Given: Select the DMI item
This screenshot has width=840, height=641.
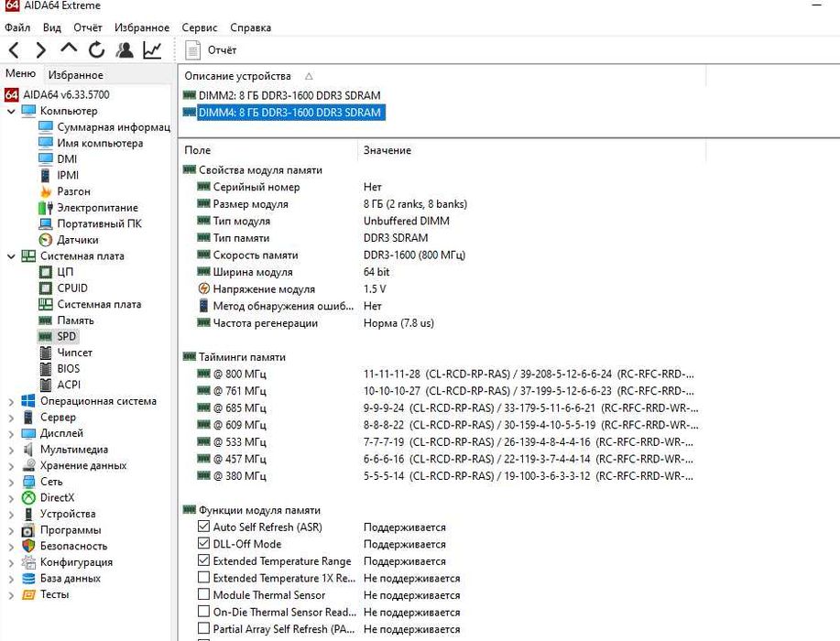Looking at the screenshot, I should pos(58,159).
